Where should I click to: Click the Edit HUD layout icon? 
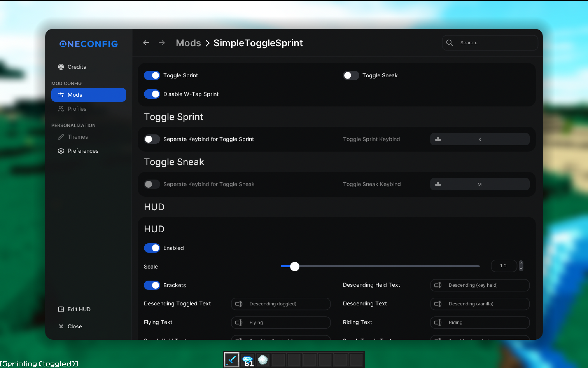click(61, 309)
